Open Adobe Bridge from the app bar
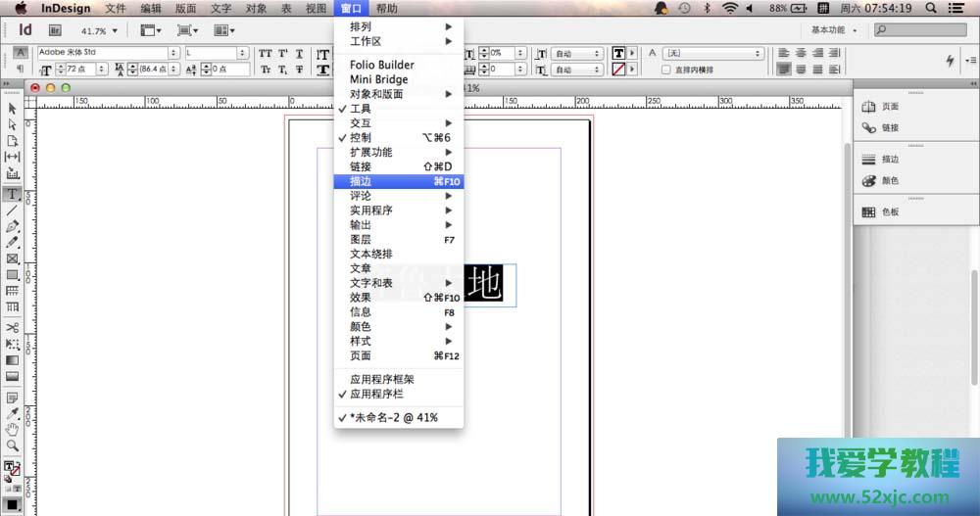 pyautogui.click(x=56, y=31)
